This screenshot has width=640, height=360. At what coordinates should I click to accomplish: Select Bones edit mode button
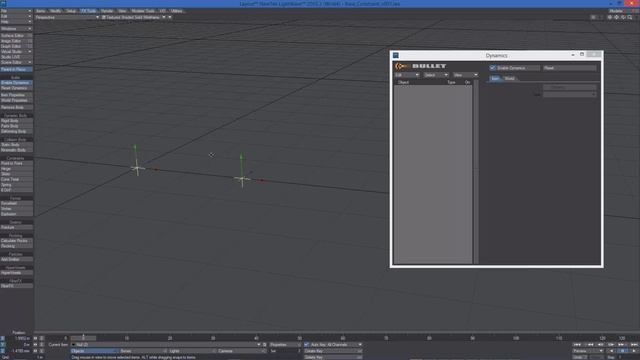tap(143, 351)
